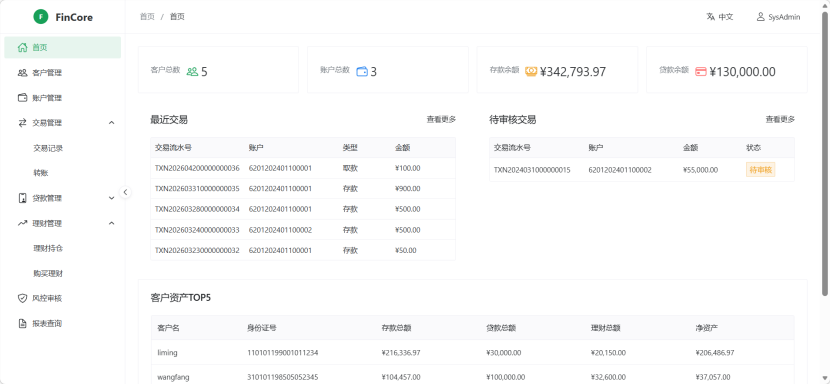830x384 pixels.
Task: Go to 首页 in the sidebar
Action: pos(62,48)
